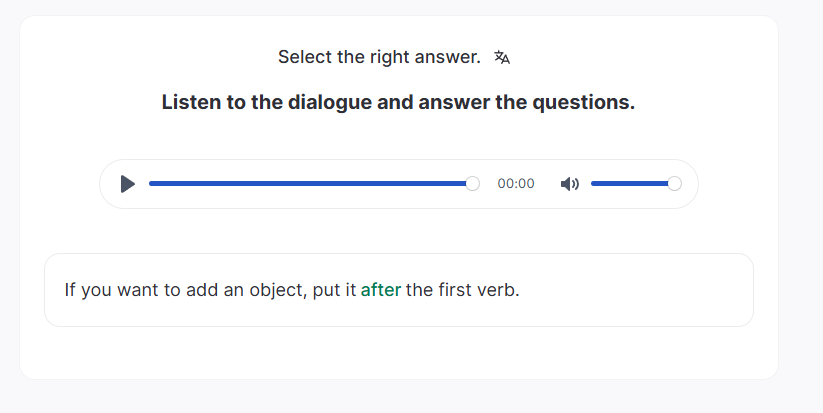Set volume to the middle of the volume track

tap(633, 184)
